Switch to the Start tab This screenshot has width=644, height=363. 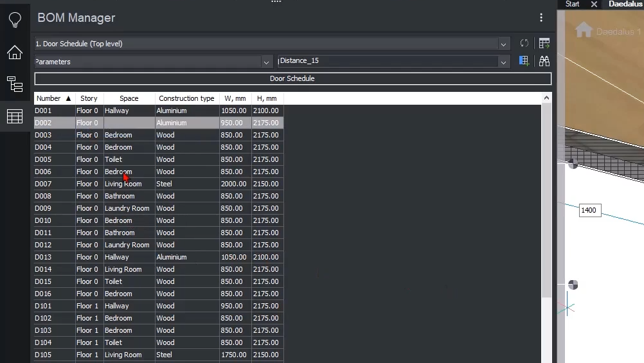[572, 4]
